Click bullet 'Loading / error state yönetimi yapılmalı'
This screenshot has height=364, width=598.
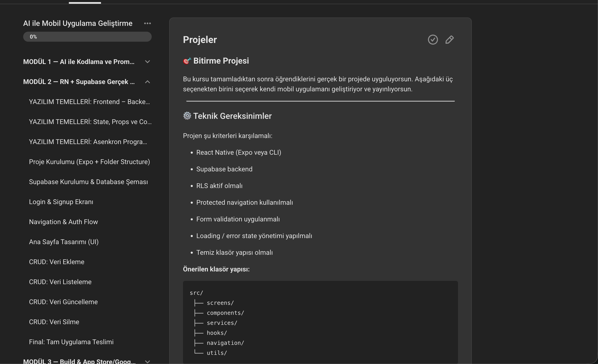tap(254, 236)
